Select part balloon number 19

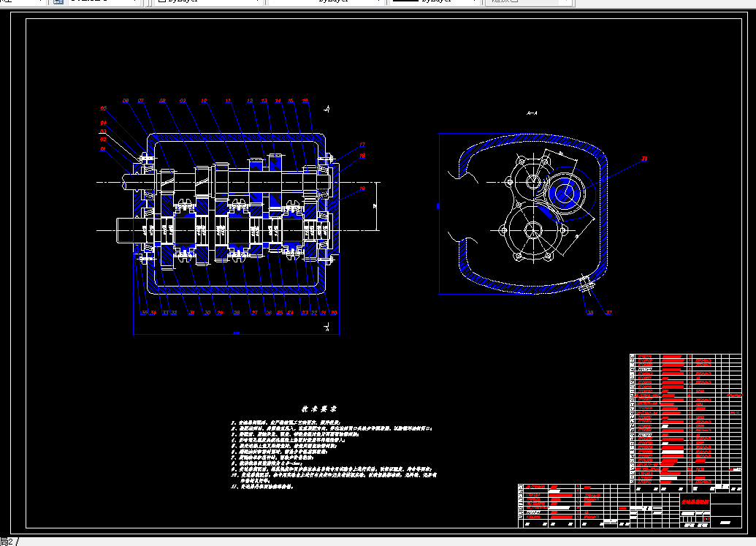tap(362, 189)
